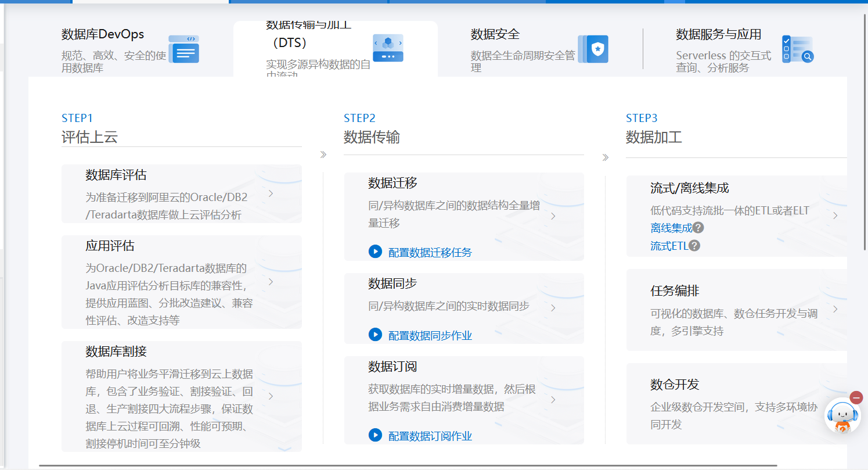Image resolution: width=868 pixels, height=470 pixels.
Task: Expand the 应用评估 card arrow
Action: (x=271, y=282)
